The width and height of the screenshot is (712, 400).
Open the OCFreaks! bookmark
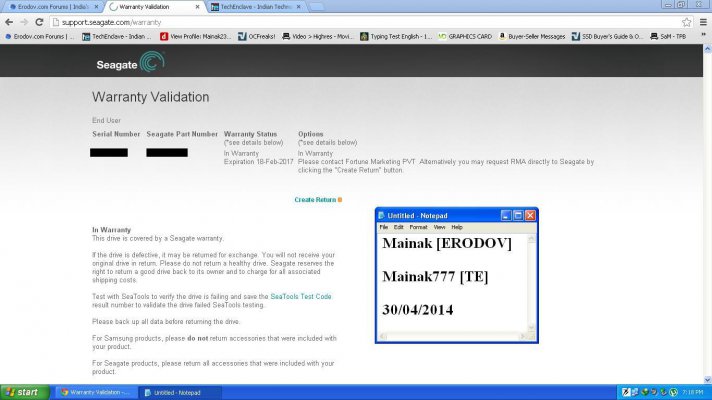pos(257,36)
